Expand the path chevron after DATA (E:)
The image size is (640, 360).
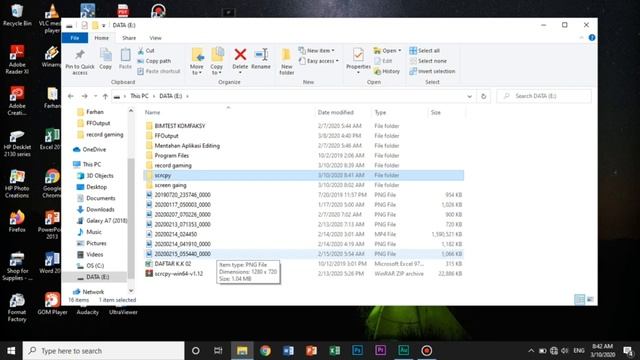click(x=187, y=96)
